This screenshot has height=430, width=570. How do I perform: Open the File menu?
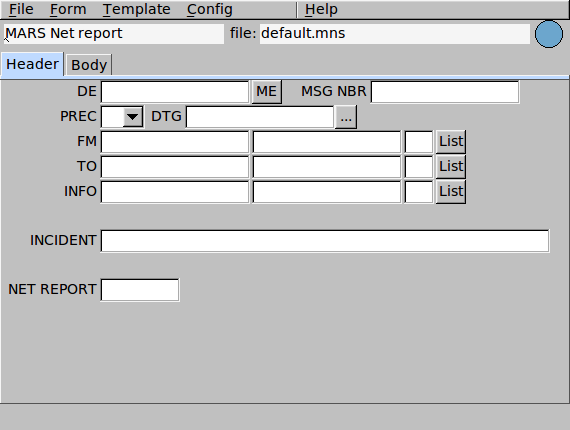point(21,9)
